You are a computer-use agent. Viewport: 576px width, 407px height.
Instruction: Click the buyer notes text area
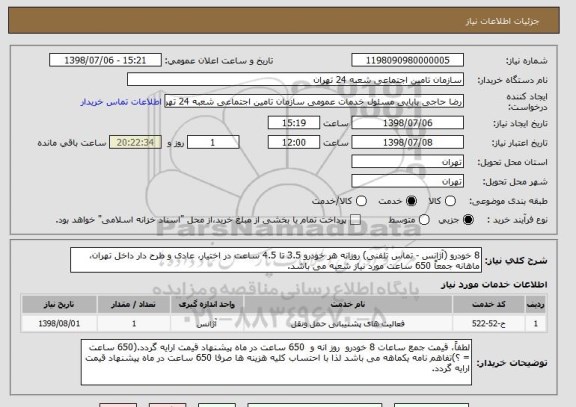click(276, 362)
